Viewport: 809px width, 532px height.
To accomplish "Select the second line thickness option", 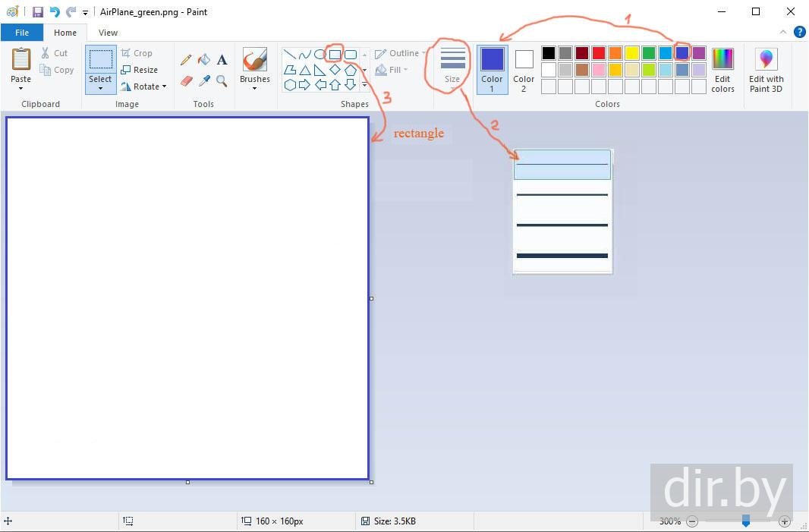I will click(x=562, y=194).
